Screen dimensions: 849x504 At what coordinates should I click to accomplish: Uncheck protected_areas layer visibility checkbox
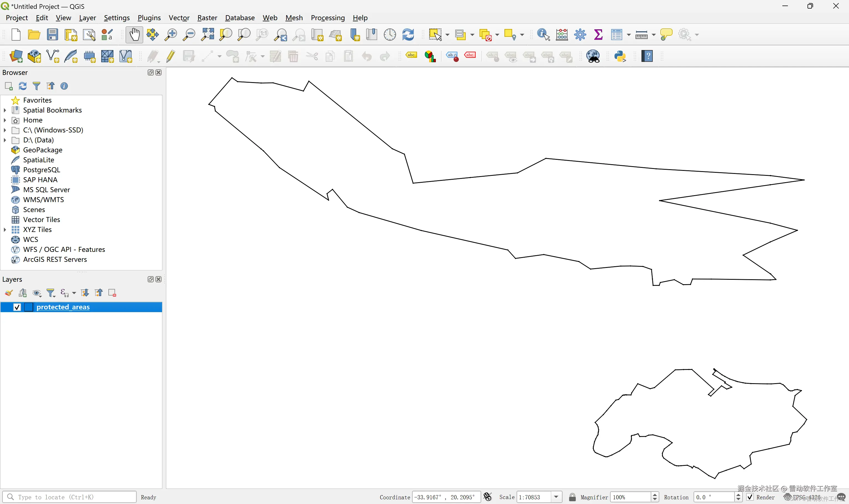point(17,307)
